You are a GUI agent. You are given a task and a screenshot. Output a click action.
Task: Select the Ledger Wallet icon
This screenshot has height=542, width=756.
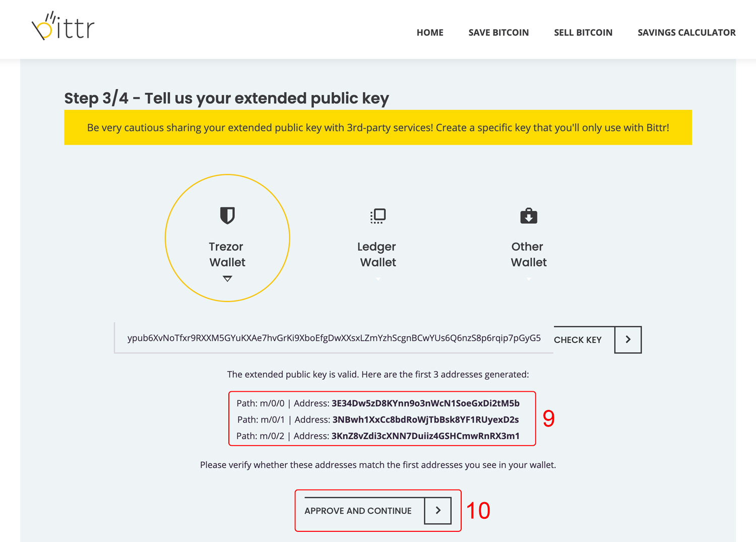tap(378, 216)
